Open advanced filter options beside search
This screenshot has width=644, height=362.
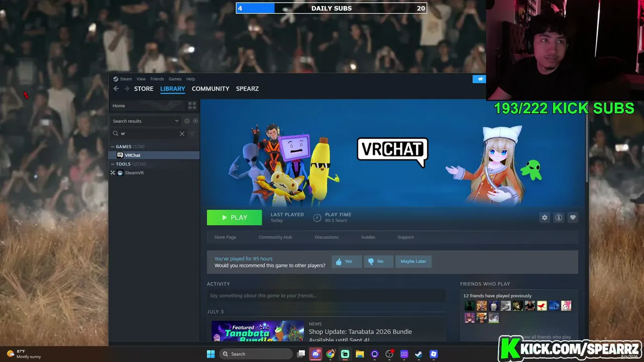click(x=192, y=134)
